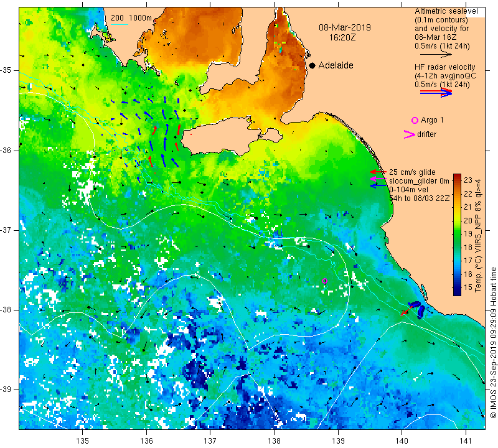The height and width of the screenshot is (448, 498).
Task: Click the '200 1000m' contour label
Action: [x=131, y=18]
